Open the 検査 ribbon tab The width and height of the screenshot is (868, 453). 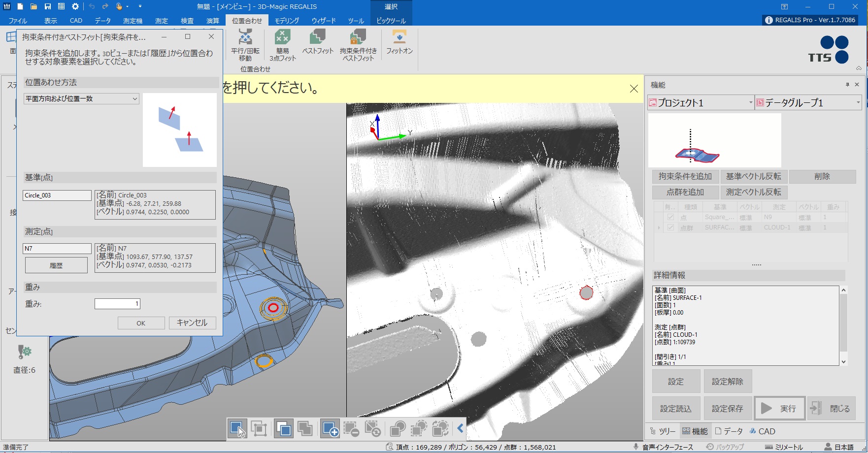[187, 21]
